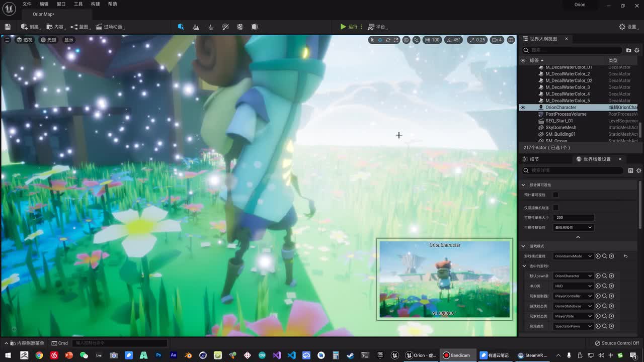Choose the viewport Translate tool
The height and width of the screenshot is (362, 644).
380,40
